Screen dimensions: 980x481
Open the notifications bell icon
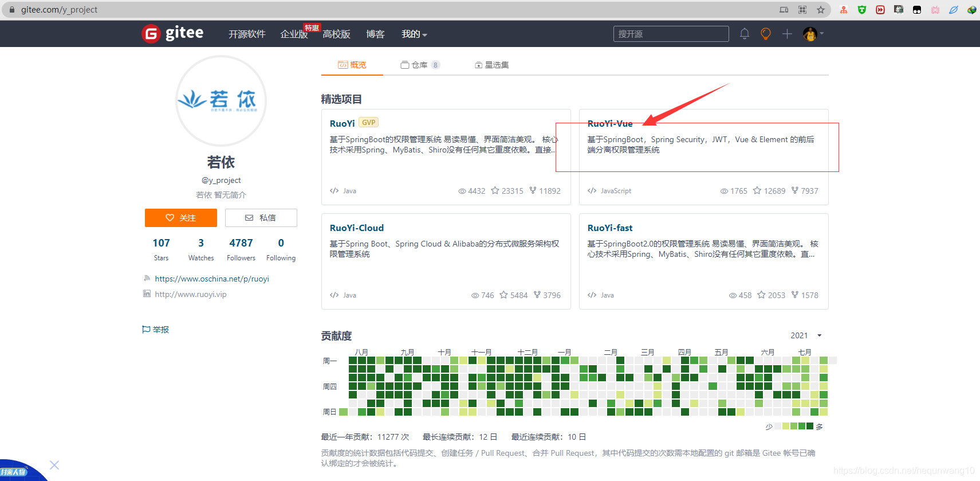(745, 34)
